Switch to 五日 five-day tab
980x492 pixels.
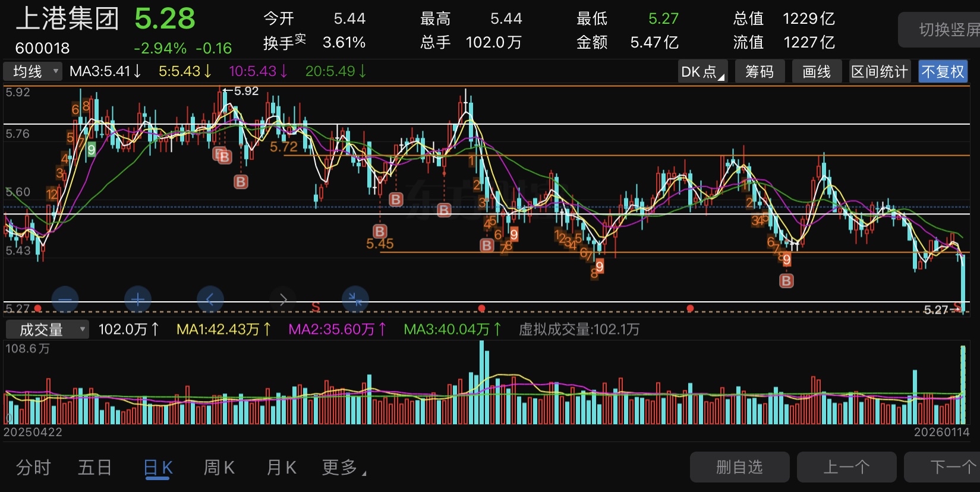point(95,468)
